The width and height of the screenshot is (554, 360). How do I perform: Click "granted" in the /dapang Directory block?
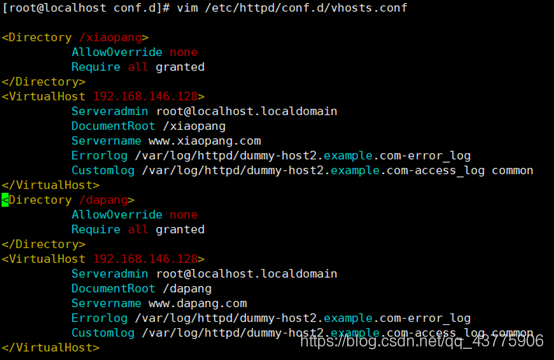(x=180, y=230)
